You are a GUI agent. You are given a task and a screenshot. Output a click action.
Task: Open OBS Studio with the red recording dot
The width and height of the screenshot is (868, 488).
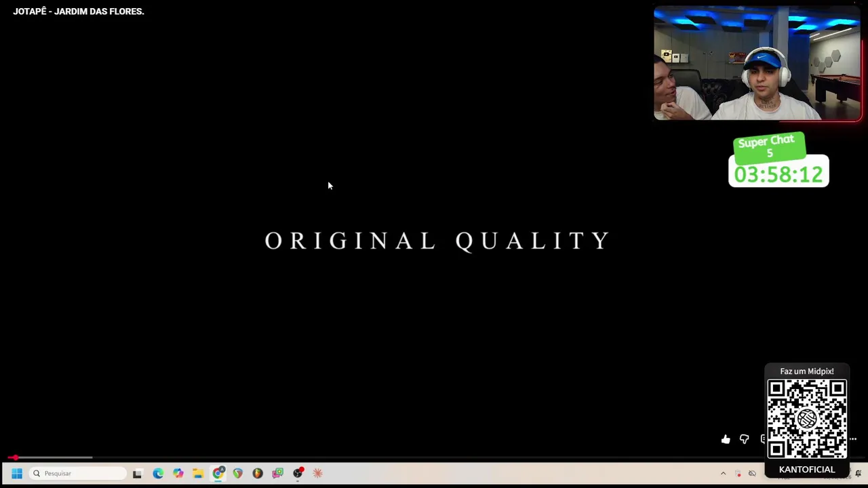pos(298,473)
